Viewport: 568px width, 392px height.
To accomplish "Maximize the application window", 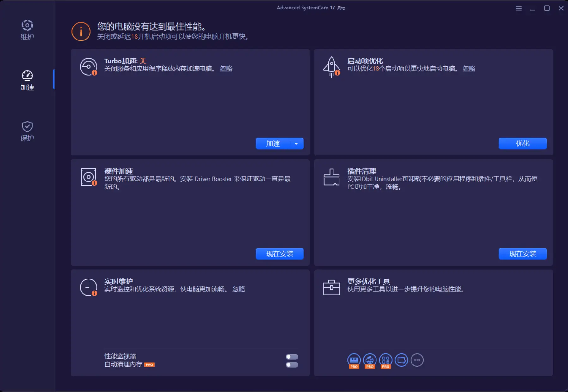I will 547,8.
